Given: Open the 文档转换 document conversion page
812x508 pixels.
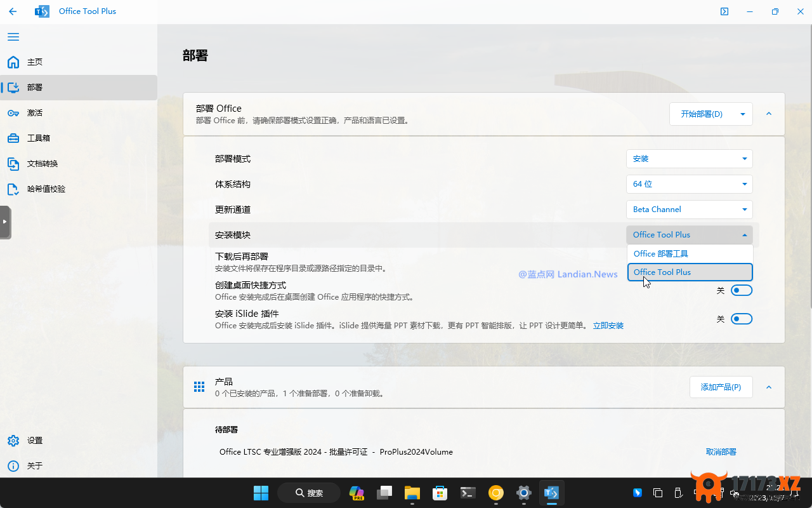Looking at the screenshot, I should pyautogui.click(x=79, y=164).
